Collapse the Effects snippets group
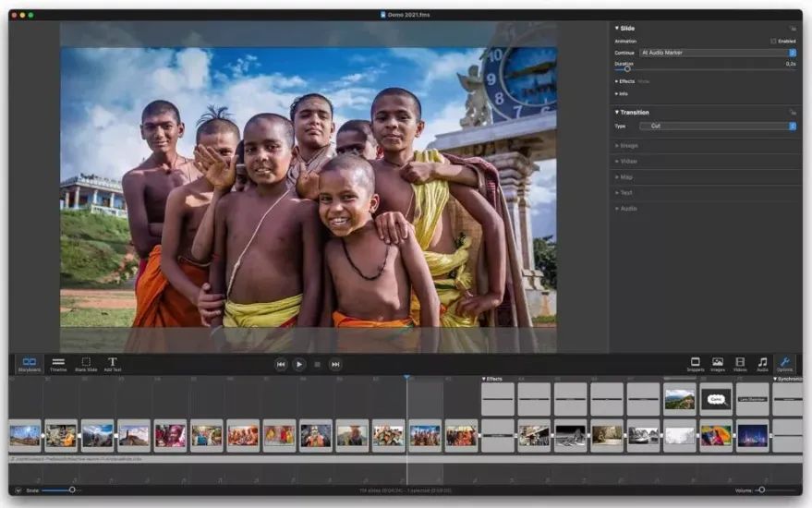The width and height of the screenshot is (812, 508). (x=484, y=379)
